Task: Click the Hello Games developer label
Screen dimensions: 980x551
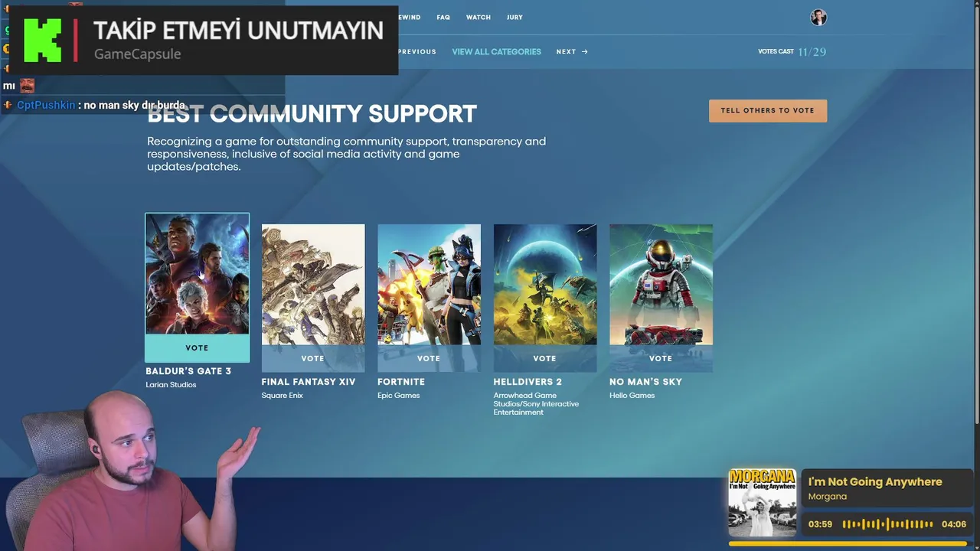Action: (632, 396)
